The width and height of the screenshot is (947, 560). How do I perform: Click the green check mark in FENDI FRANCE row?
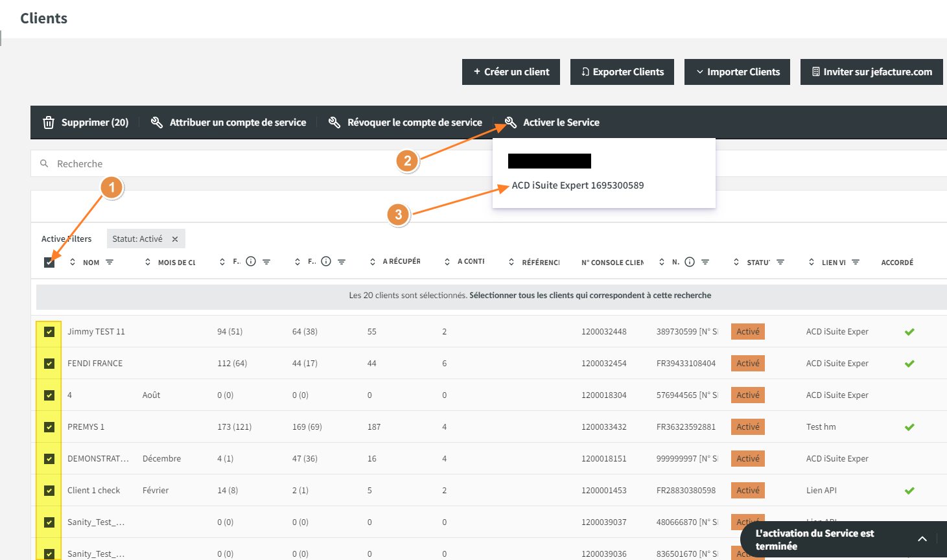tap(909, 364)
